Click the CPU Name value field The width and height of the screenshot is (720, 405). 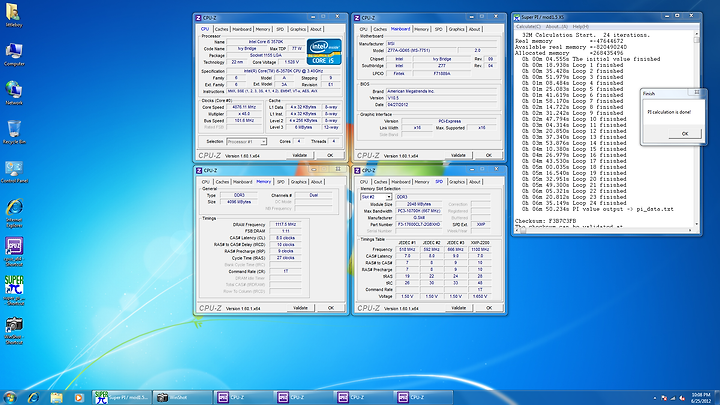pos(265,42)
